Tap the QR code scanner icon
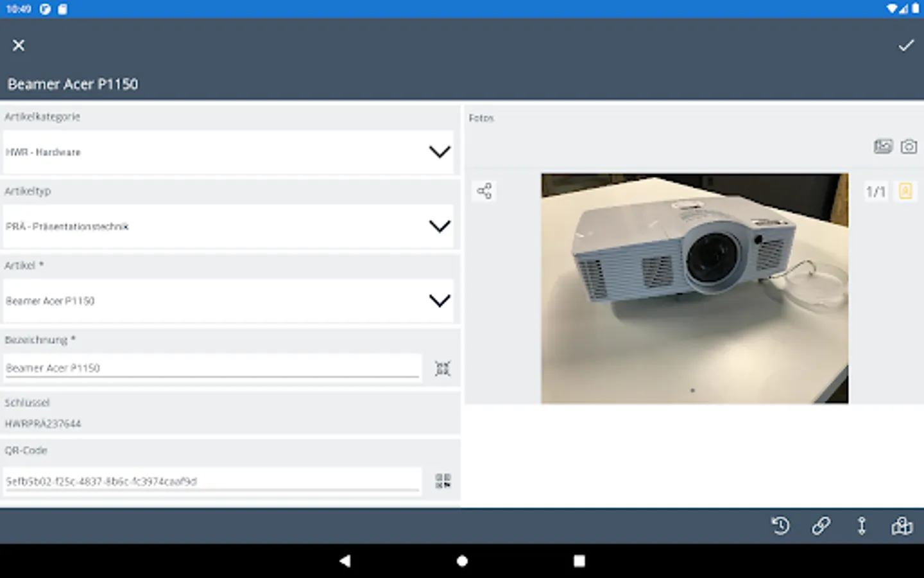Image resolution: width=924 pixels, height=578 pixels. (443, 481)
